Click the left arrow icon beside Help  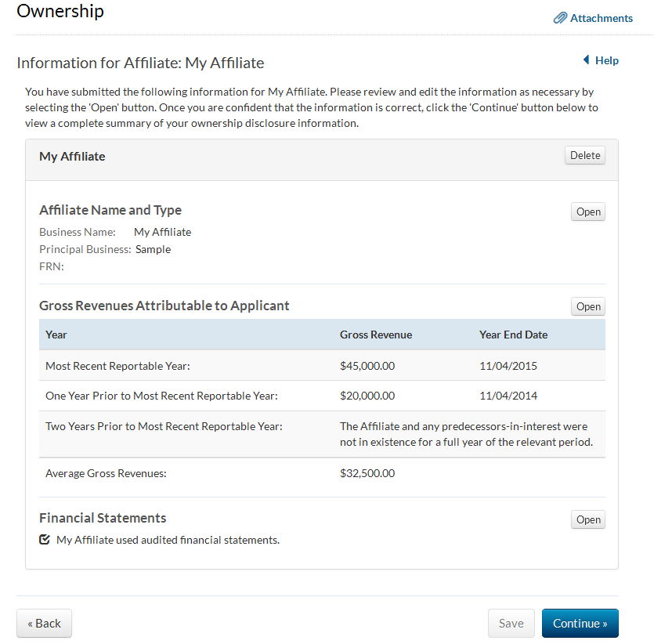tap(586, 60)
